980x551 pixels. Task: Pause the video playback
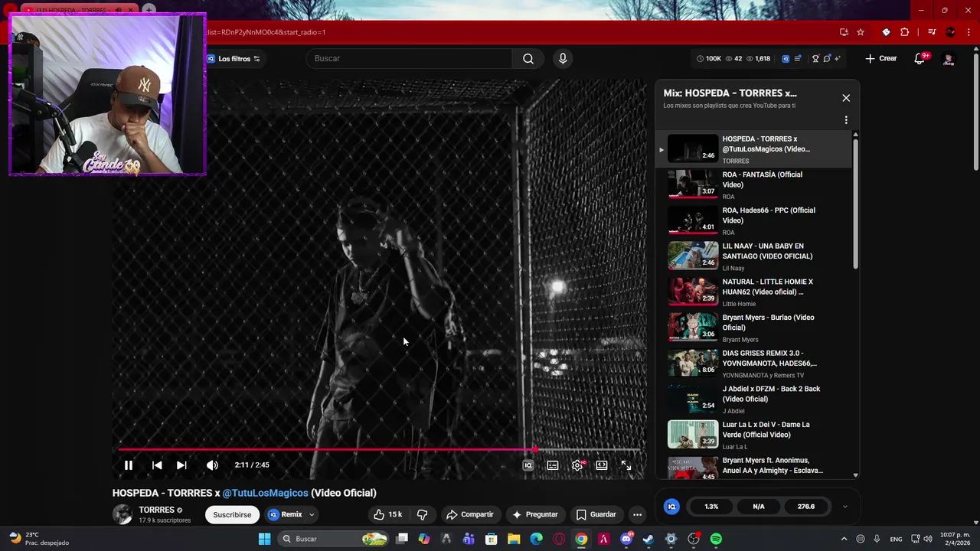pos(129,465)
